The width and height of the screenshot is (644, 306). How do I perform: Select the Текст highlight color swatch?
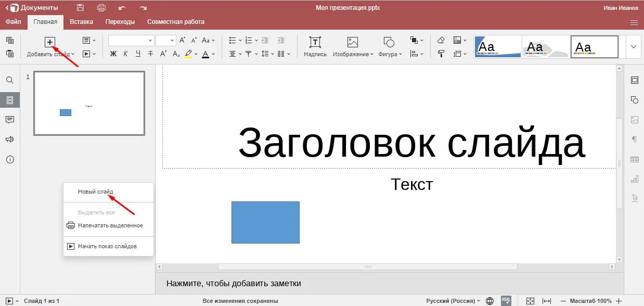[x=188, y=54]
